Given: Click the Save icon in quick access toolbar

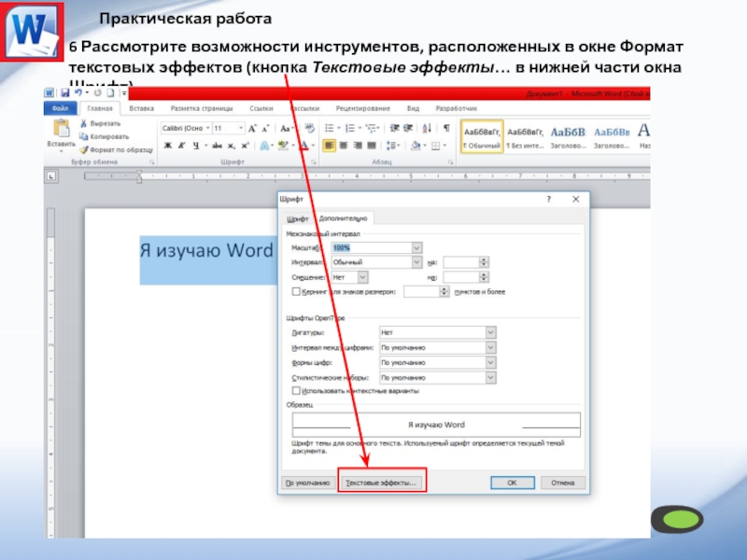Looking at the screenshot, I should [64, 94].
